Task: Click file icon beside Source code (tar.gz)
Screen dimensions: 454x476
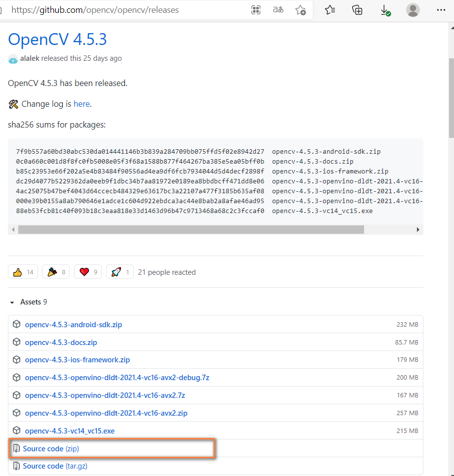Action: coord(16,466)
